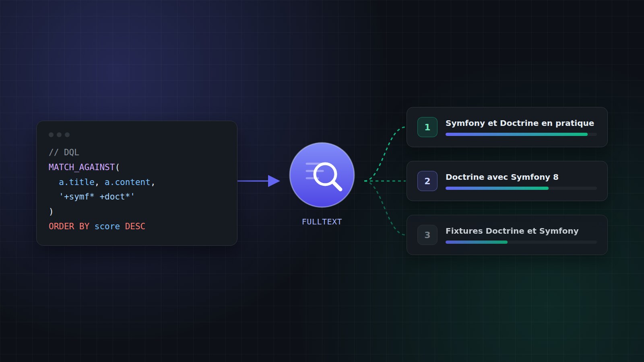
Task: Click the closing parenthesis line in code
Action: coord(51,212)
